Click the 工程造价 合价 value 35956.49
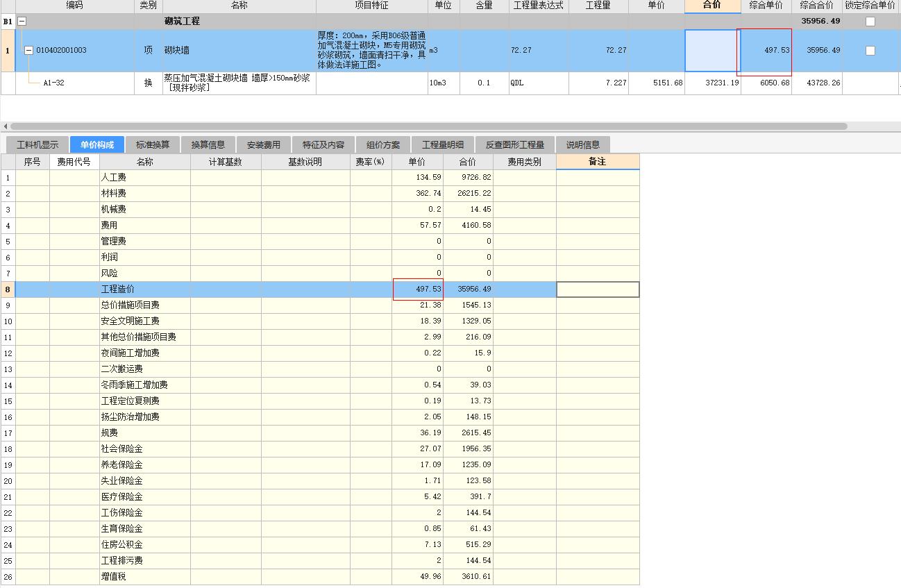 [x=475, y=289]
